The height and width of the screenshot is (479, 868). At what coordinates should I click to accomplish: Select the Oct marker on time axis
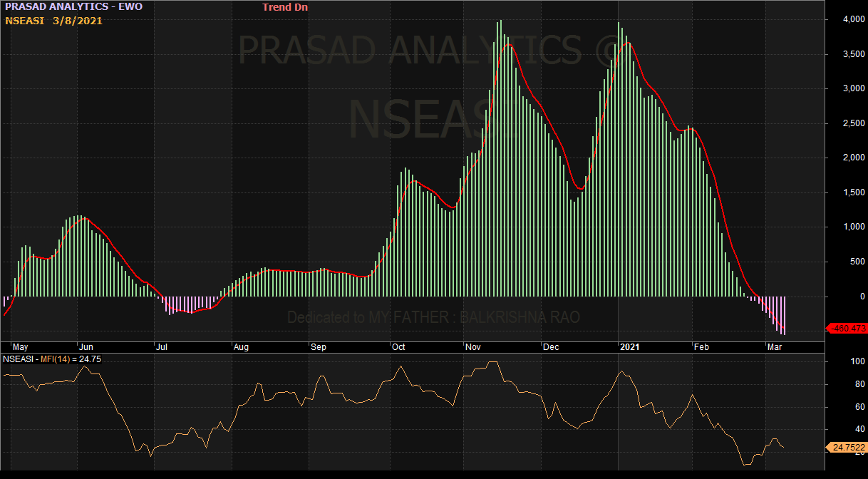point(398,347)
